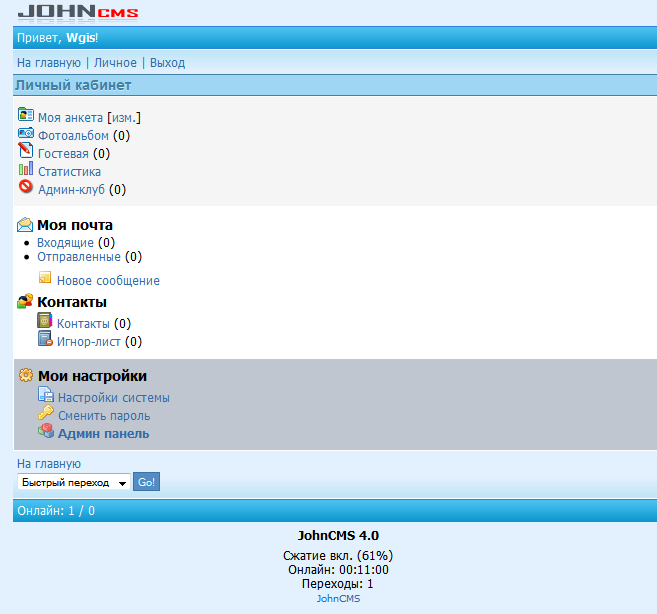
Task: Click the cubes icon beside Админ панель
Action: click(x=46, y=430)
